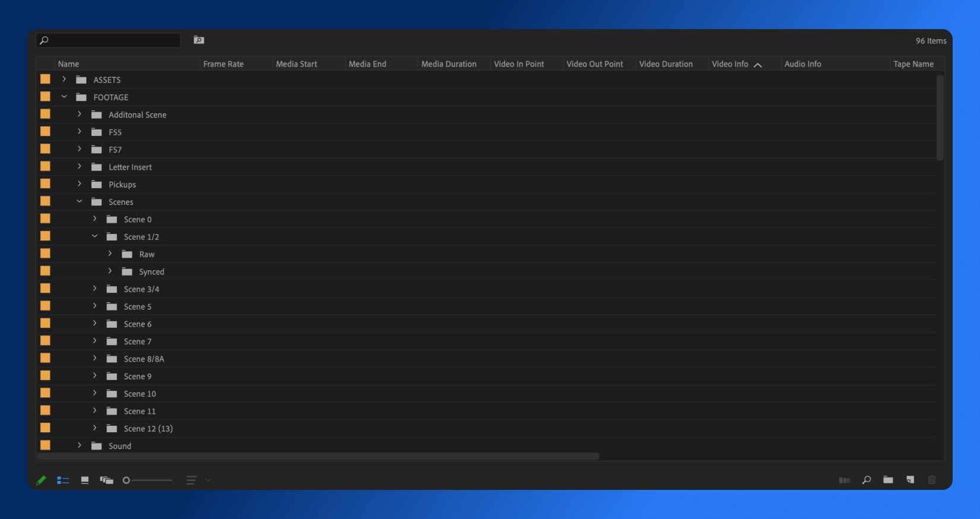
Task: Select the Scene 3/4 bin
Action: tap(141, 289)
